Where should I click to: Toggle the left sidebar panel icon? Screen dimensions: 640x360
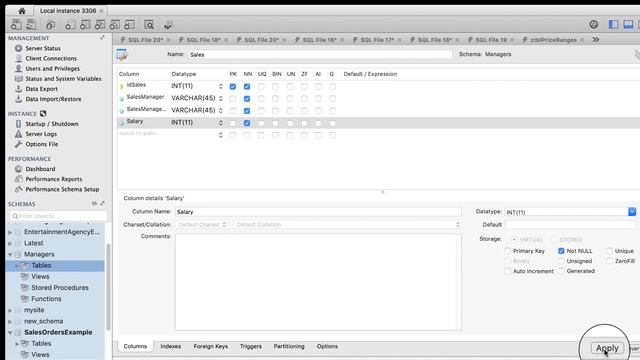click(x=613, y=24)
